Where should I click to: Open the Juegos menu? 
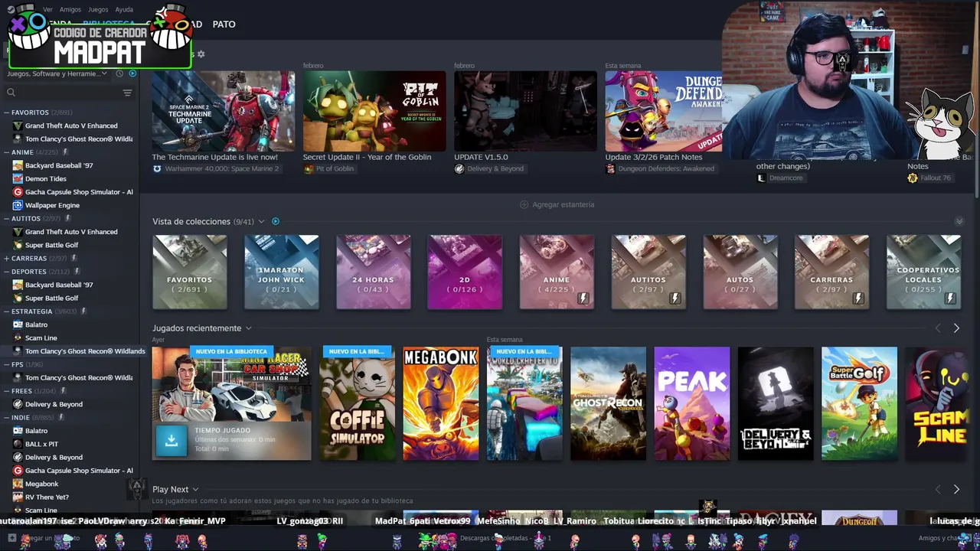[x=98, y=10]
